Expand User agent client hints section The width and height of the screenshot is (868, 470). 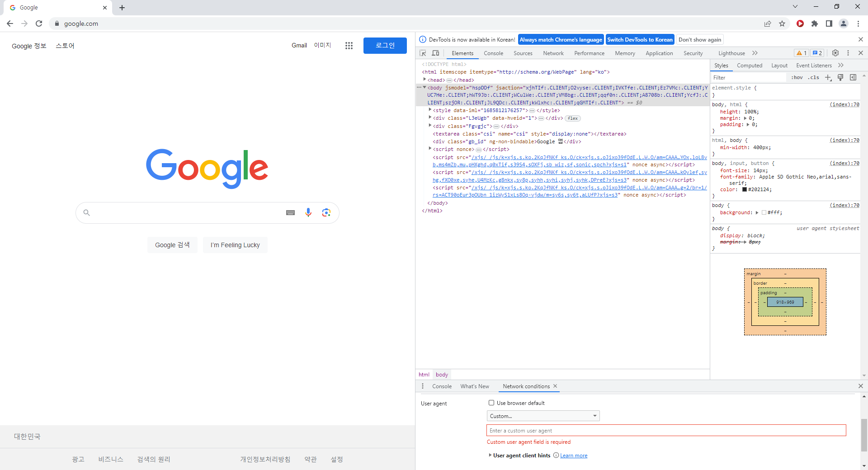point(490,455)
